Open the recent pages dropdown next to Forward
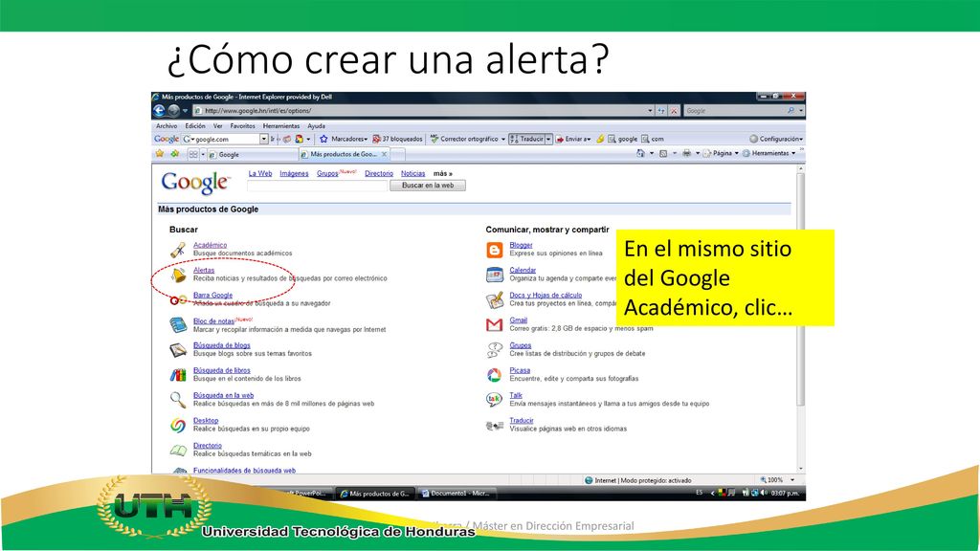The height and width of the screenshot is (551, 980). pos(185,111)
